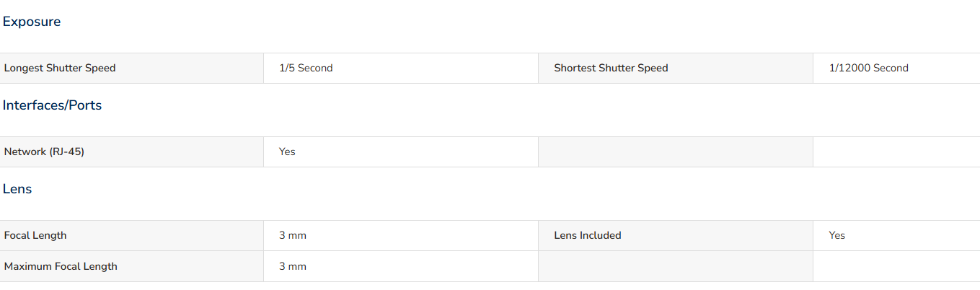Select the Maximum Focal Length label
This screenshot has width=980, height=290.
[61, 266]
